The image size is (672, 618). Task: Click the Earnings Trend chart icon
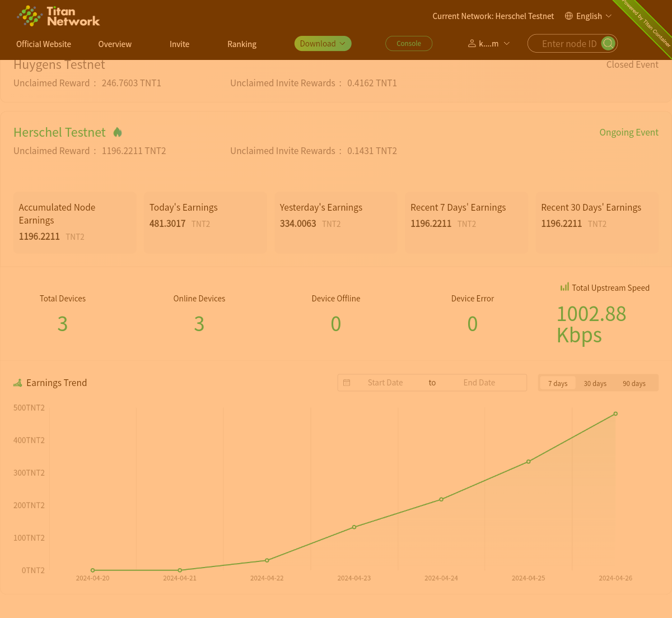[18, 383]
